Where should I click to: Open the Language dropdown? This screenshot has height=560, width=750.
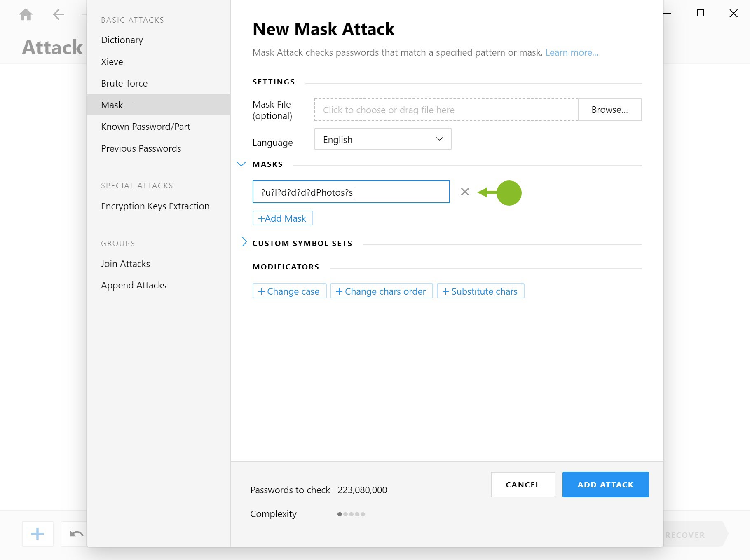coord(382,139)
